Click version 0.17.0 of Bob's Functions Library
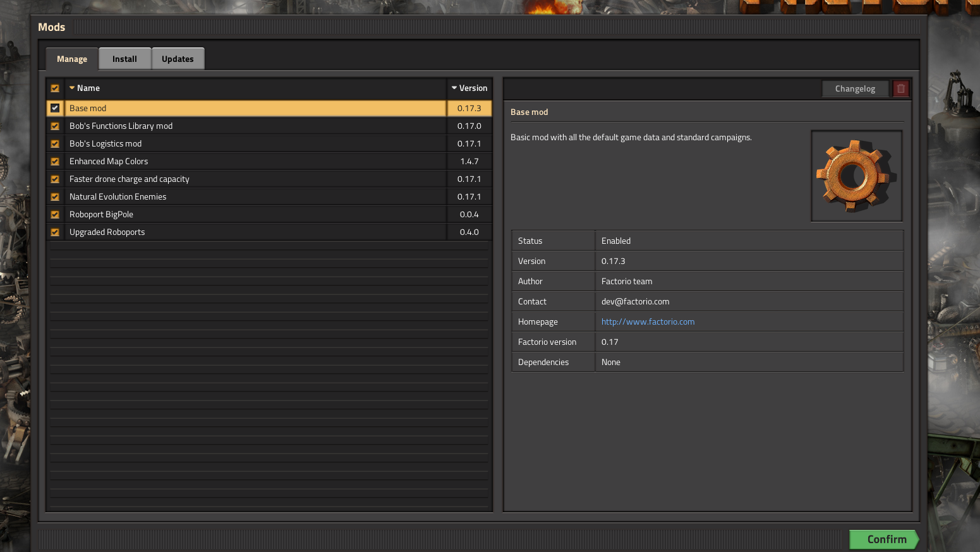The width and height of the screenshot is (980, 552). click(x=469, y=126)
